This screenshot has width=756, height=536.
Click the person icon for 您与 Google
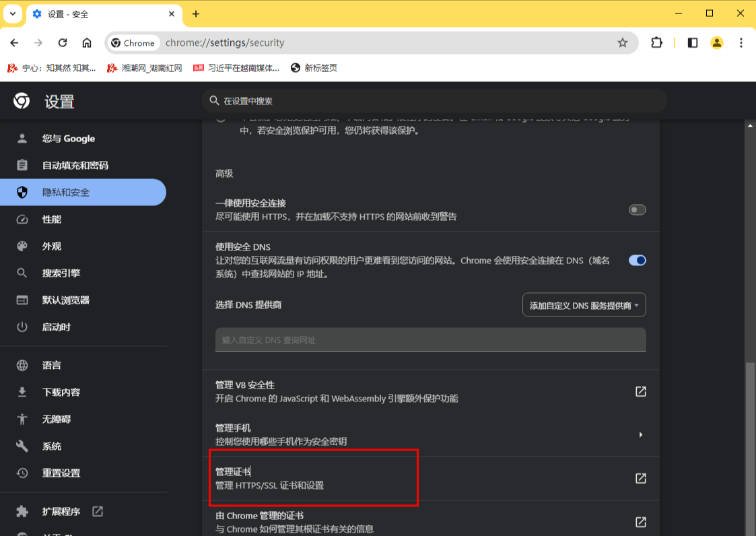pyautogui.click(x=22, y=139)
